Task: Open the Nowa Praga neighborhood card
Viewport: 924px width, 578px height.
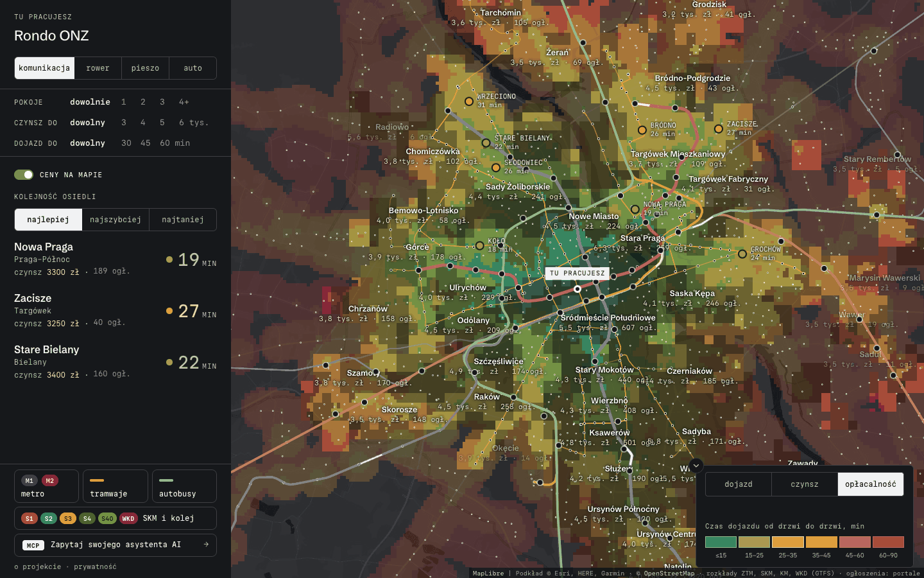Action: click(116, 259)
